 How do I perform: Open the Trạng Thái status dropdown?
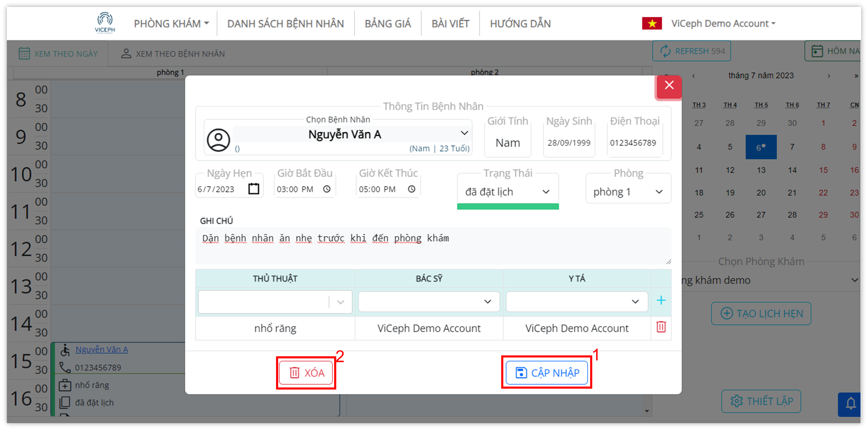tap(508, 191)
